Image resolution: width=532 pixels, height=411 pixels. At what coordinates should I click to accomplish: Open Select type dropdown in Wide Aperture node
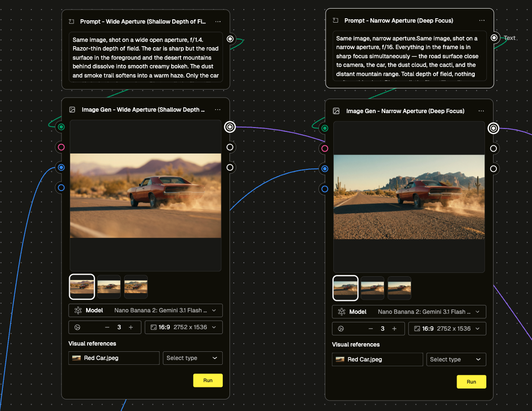(x=193, y=358)
